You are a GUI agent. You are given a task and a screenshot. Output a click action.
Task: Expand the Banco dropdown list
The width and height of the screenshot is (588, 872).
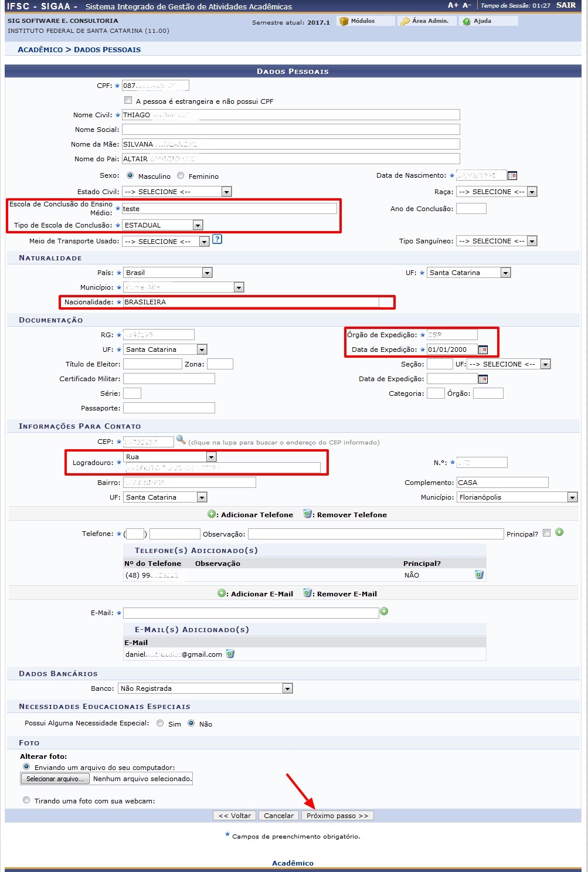pyautogui.click(x=205, y=688)
